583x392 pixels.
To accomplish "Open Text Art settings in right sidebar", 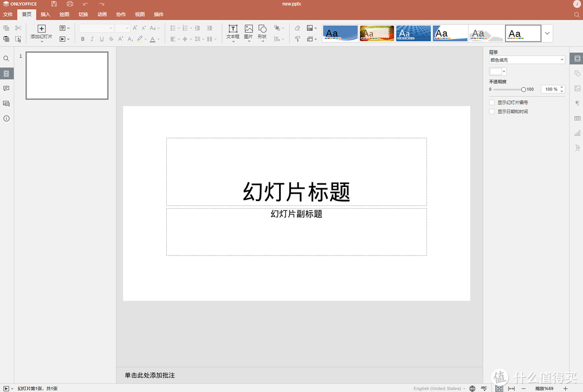I will 577,147.
